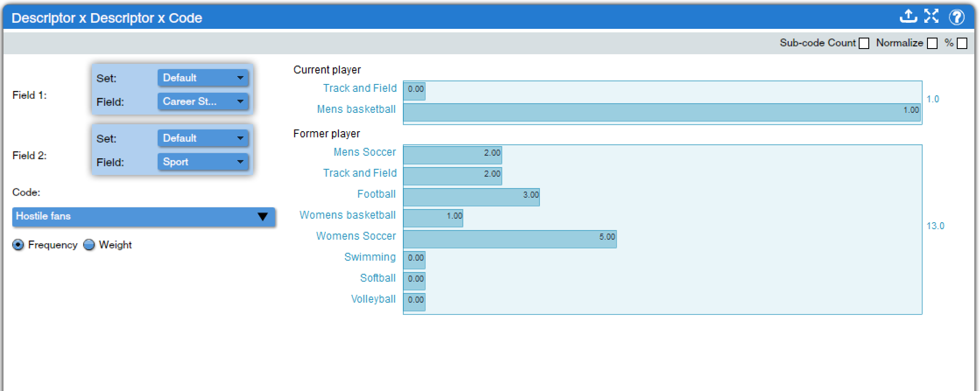This screenshot has height=391, width=980.
Task: Click the expand to fullscreen icon
Action: [931, 17]
